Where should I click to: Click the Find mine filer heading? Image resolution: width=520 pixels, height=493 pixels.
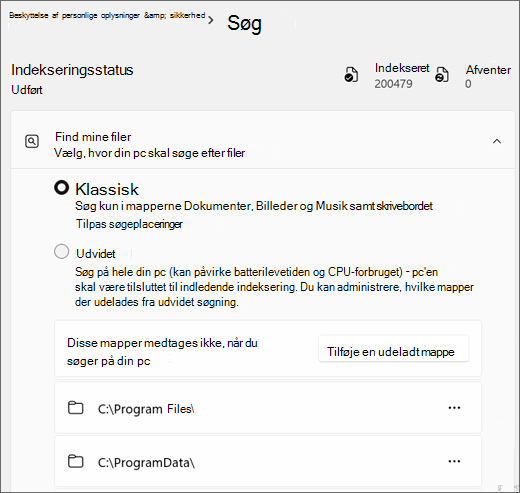coord(93,137)
